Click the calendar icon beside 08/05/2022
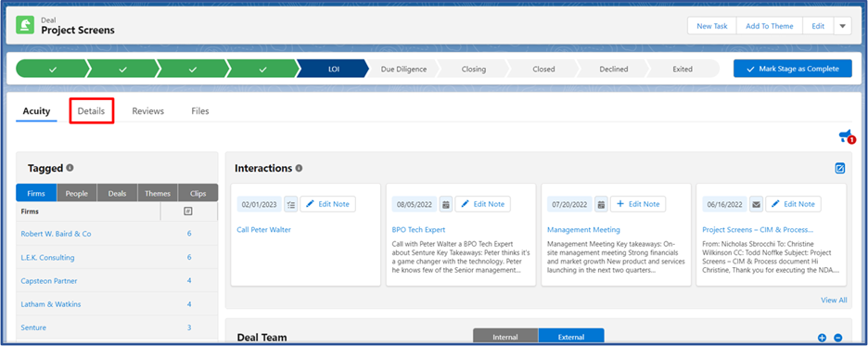The height and width of the screenshot is (346, 868). click(x=446, y=204)
